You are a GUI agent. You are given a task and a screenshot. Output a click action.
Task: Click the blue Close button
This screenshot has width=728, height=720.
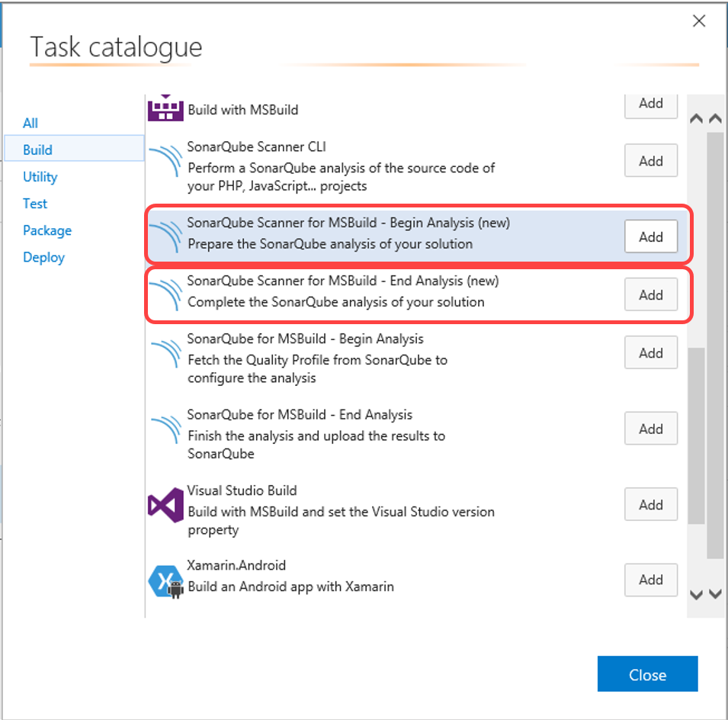648,674
